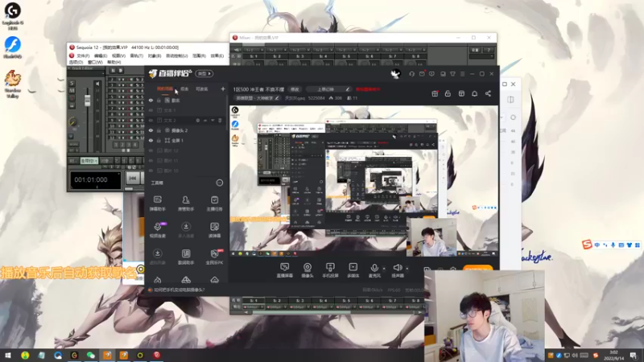The height and width of the screenshot is (362, 644).
Task: Open Stardew Valley desktop shortcut
Action: (13, 84)
